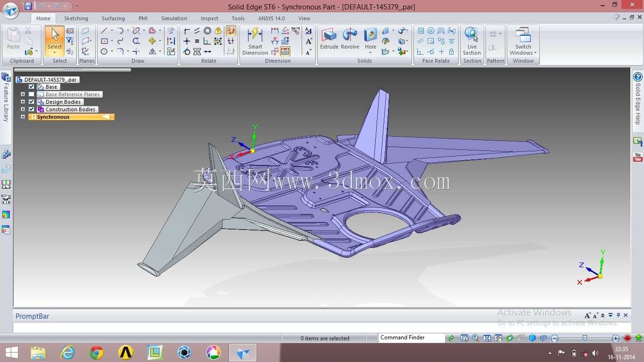Click the Zoom Area status bar icon
Image resolution: width=644 pixels, height=362 pixels.
(x=464, y=338)
